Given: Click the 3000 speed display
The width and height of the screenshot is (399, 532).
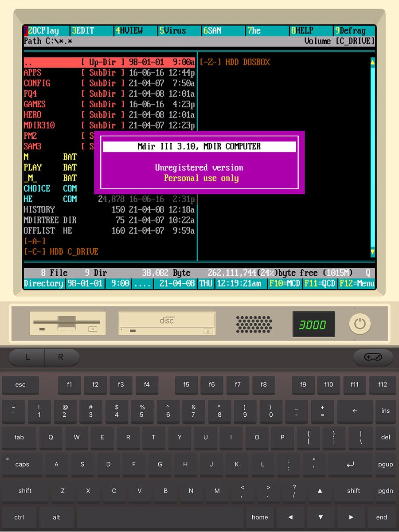Looking at the screenshot, I should tap(313, 325).
